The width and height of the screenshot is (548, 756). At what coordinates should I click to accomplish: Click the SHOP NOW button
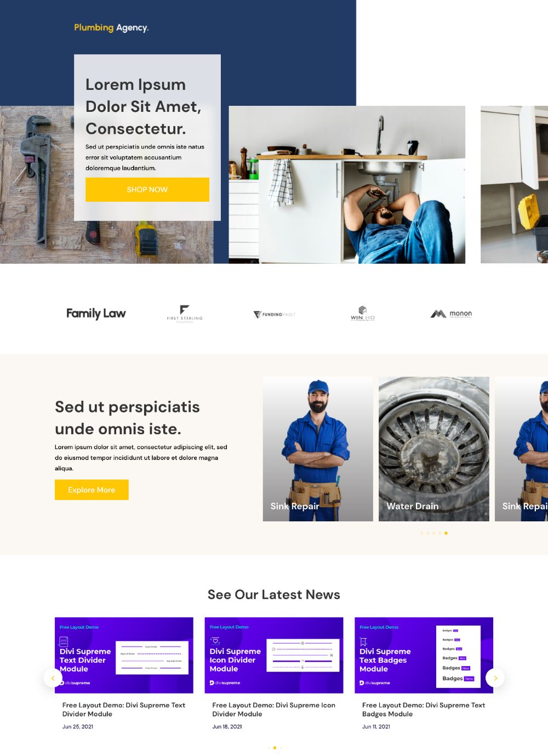(x=147, y=190)
